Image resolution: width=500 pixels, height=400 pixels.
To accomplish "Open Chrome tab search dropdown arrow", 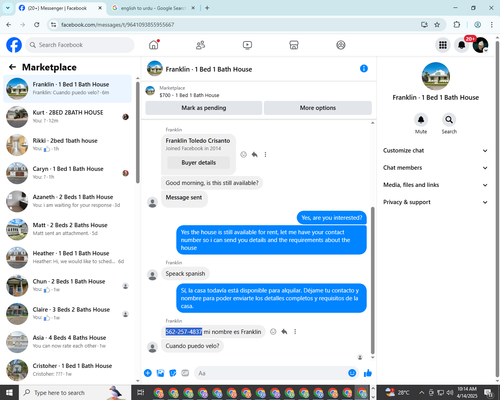I will (7, 8).
